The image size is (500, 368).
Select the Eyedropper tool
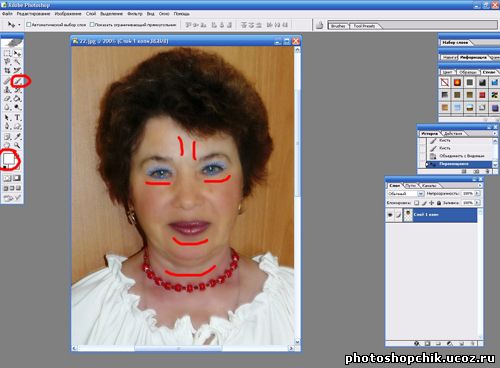point(17,136)
